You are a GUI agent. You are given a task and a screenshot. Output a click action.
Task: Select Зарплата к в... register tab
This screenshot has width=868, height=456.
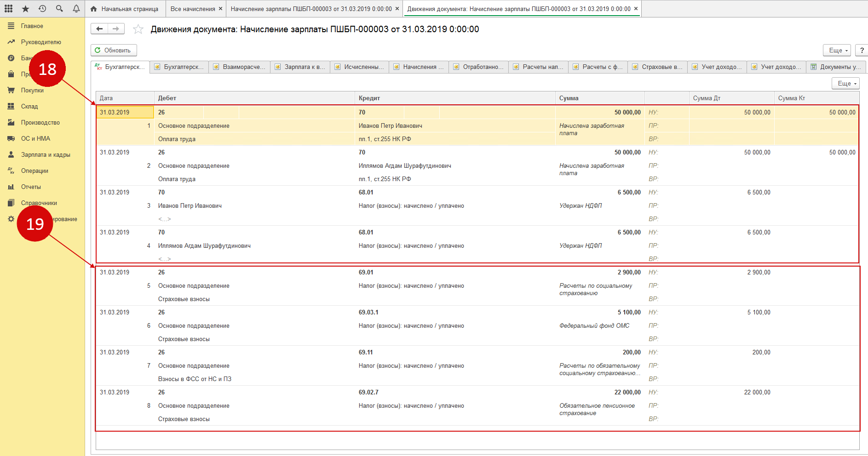click(300, 67)
